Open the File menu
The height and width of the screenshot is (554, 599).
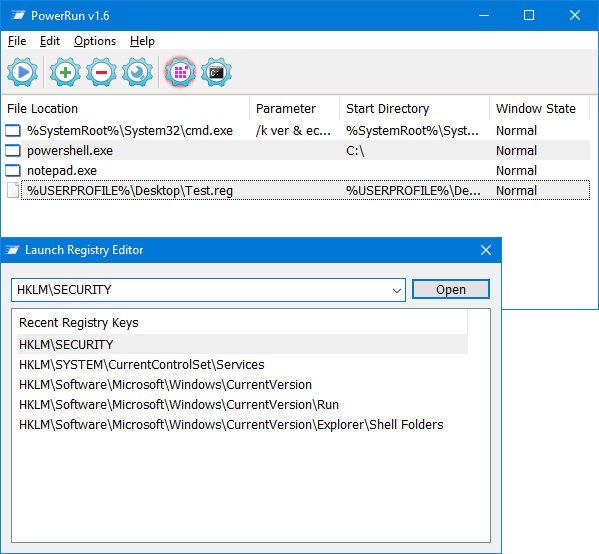click(17, 41)
